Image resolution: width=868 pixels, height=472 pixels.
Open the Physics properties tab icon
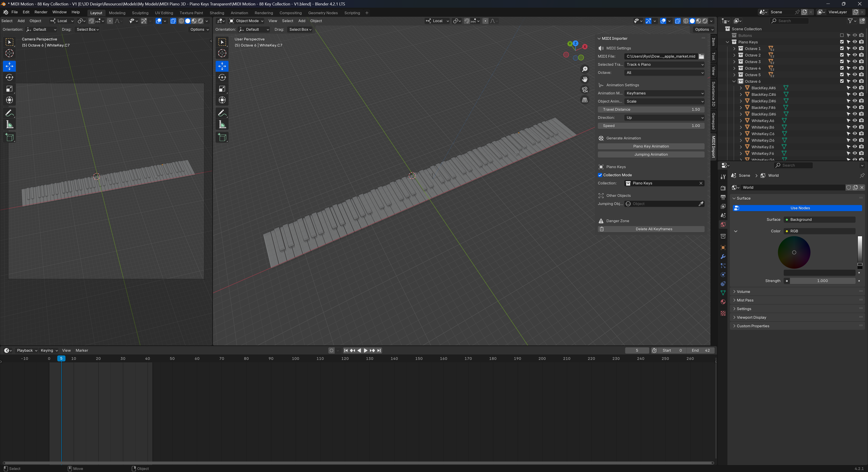point(723,275)
